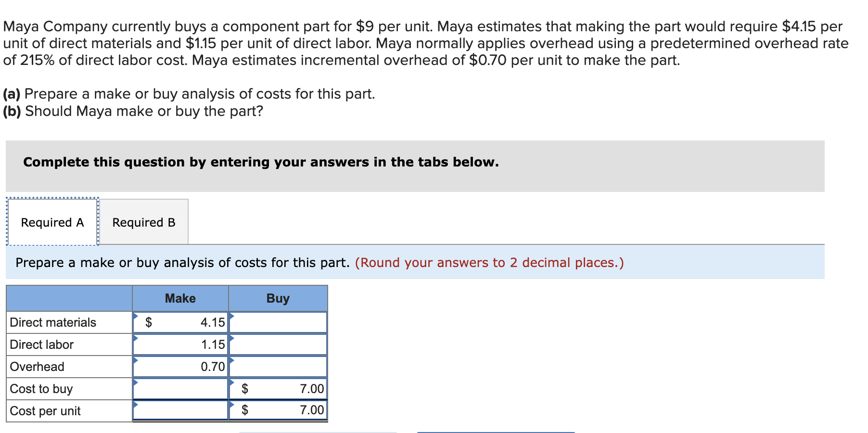Click the empty Overhead Buy cell

click(279, 366)
